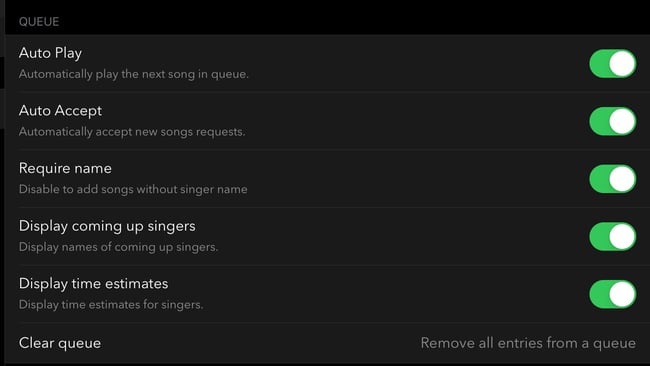This screenshot has width=650, height=366.
Task: Click the Require name setting title
Action: tap(65, 168)
